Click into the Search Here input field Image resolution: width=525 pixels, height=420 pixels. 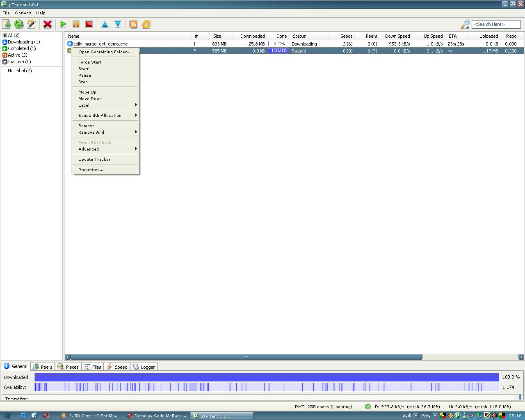(496, 24)
